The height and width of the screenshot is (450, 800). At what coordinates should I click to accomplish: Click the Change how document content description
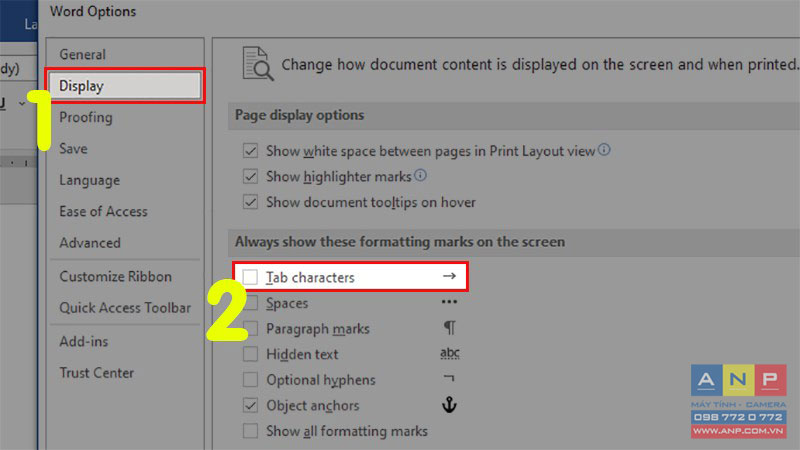pos(539,65)
